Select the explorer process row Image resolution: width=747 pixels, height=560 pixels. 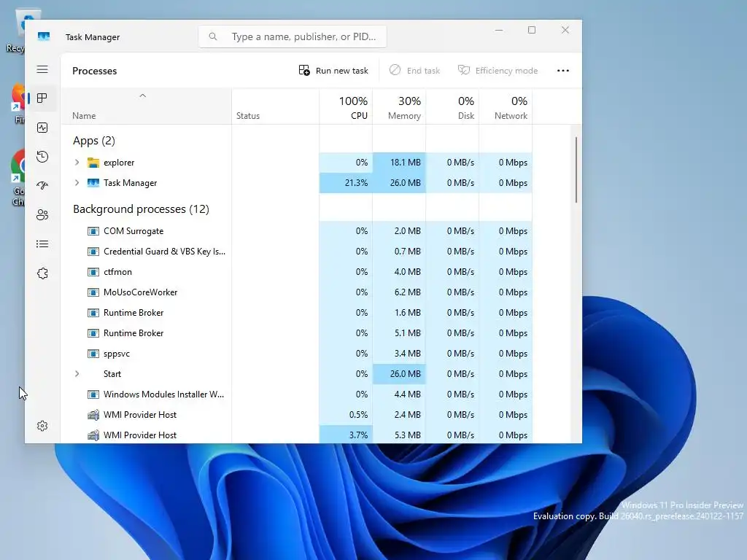[297, 163]
